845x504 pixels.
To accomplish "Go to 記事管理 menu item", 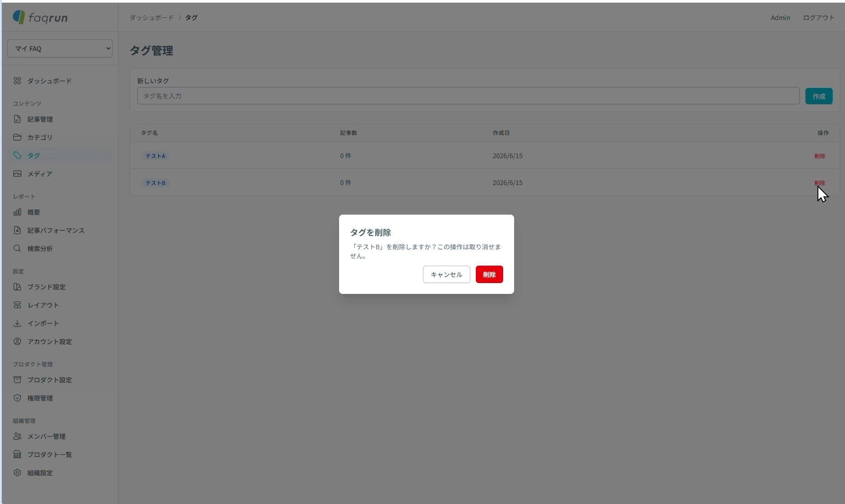I will point(60,119).
